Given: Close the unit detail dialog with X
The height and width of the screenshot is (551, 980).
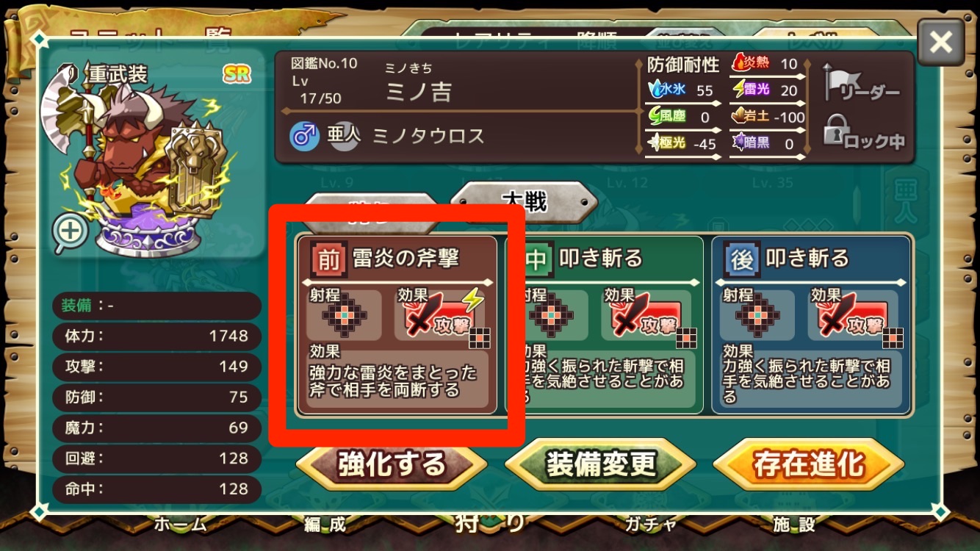Looking at the screenshot, I should tap(941, 43).
